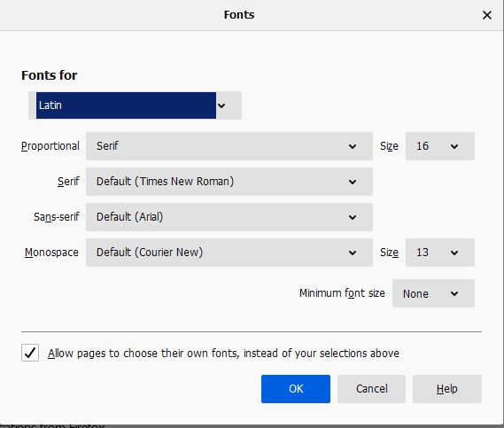Open the Monospace Size 13 dropdown
Image resolution: width=504 pixels, height=428 pixels.
(439, 253)
